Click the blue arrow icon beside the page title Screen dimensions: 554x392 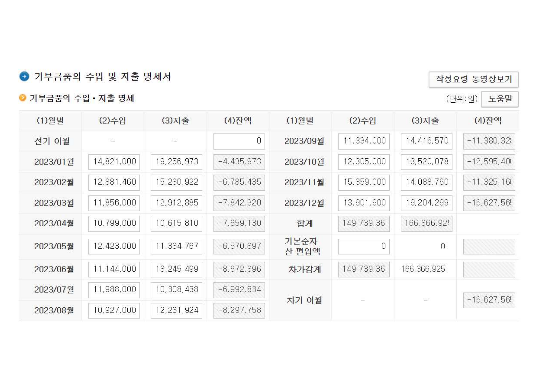click(24, 77)
